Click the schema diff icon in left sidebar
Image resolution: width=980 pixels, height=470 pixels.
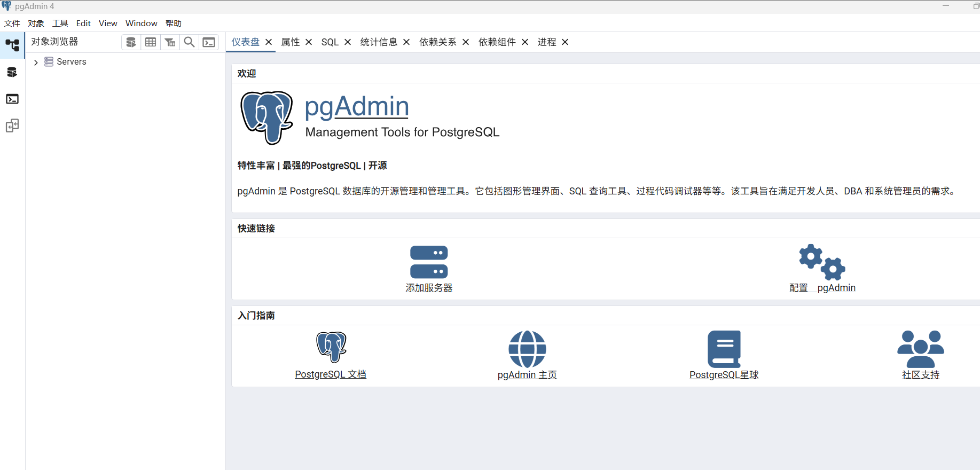[x=12, y=126]
